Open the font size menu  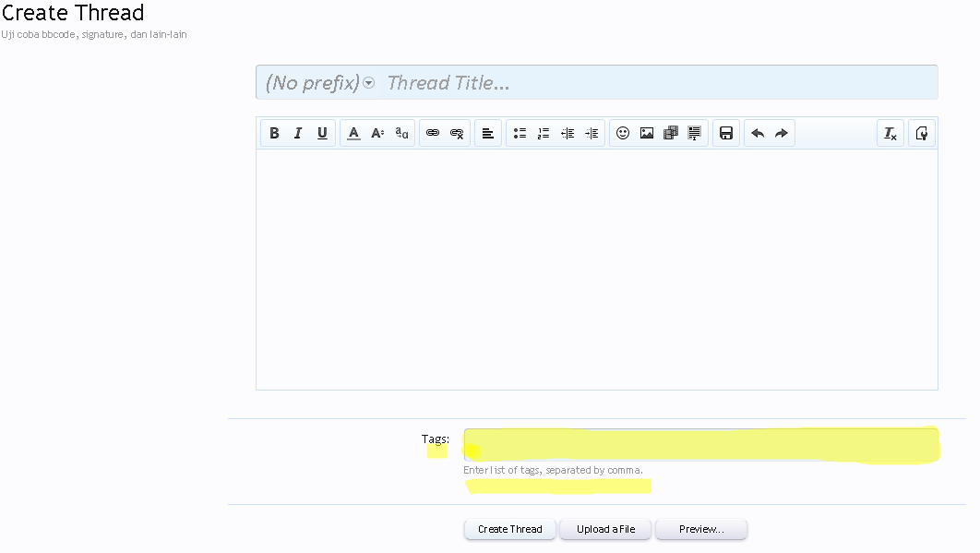click(377, 133)
